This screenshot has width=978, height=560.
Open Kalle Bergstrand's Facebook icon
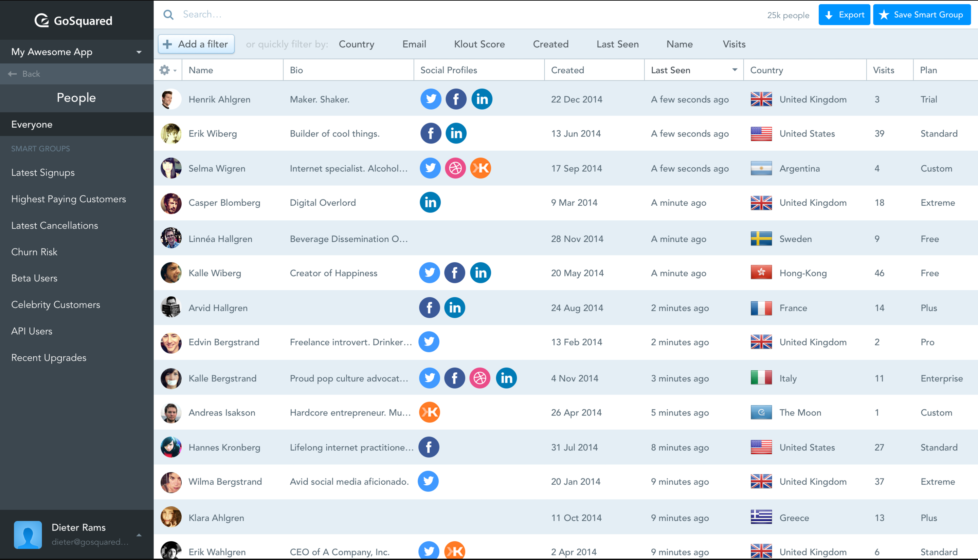pyautogui.click(x=455, y=378)
